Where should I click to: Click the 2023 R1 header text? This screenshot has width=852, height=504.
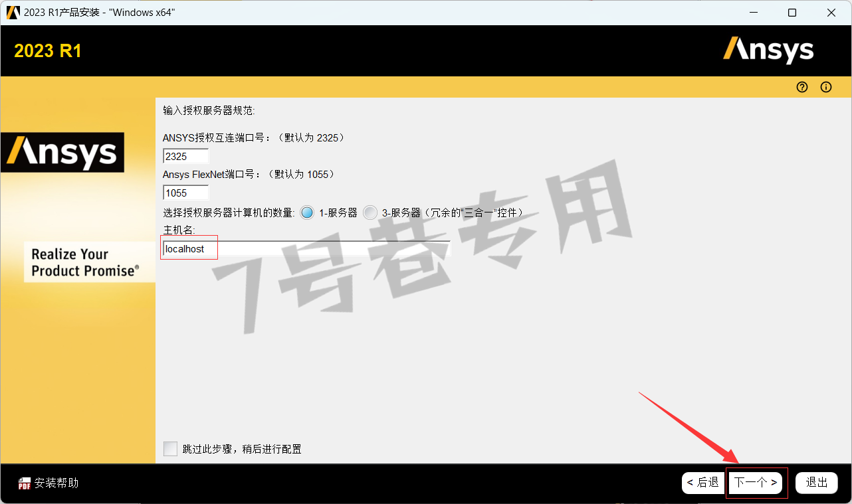(48, 51)
